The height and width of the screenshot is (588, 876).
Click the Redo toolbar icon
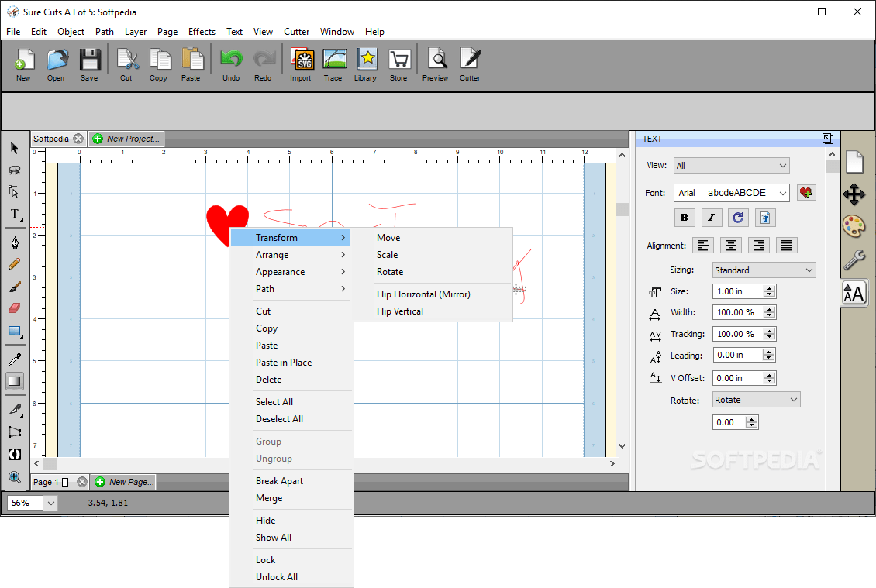point(264,65)
